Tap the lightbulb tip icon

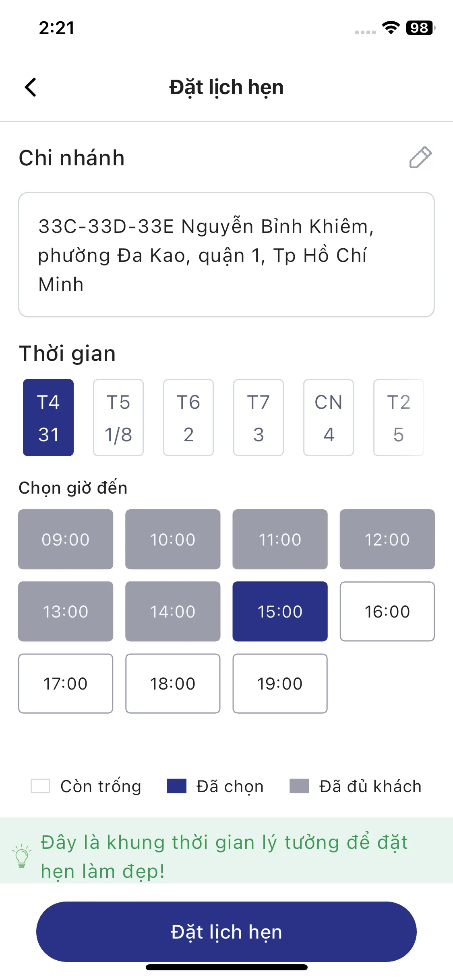[x=22, y=856]
